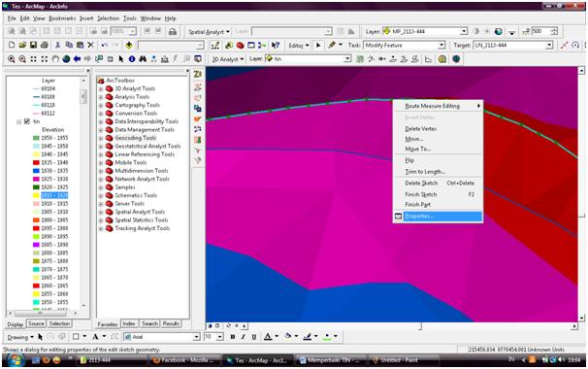Click the Save disk icon
This screenshot has height=369, width=588.
coord(33,45)
